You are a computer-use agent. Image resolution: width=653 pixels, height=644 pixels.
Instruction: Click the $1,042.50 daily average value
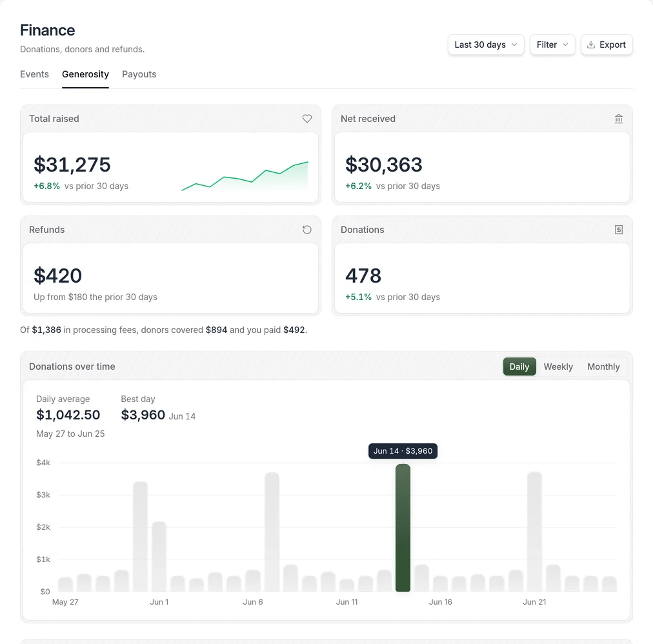click(68, 415)
